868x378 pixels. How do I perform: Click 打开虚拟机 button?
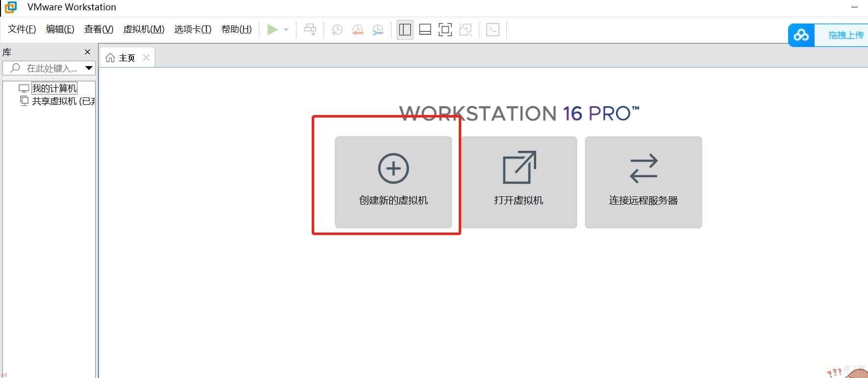[x=519, y=182]
